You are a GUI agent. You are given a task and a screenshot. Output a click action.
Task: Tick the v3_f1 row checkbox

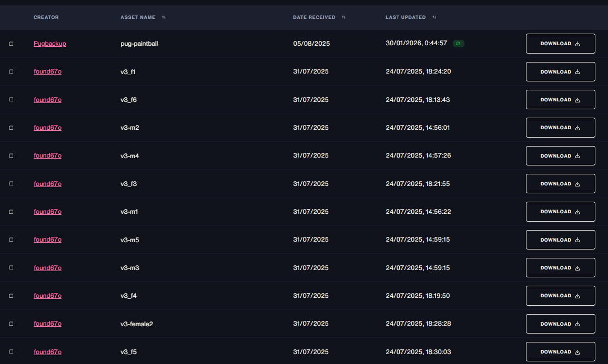11,71
